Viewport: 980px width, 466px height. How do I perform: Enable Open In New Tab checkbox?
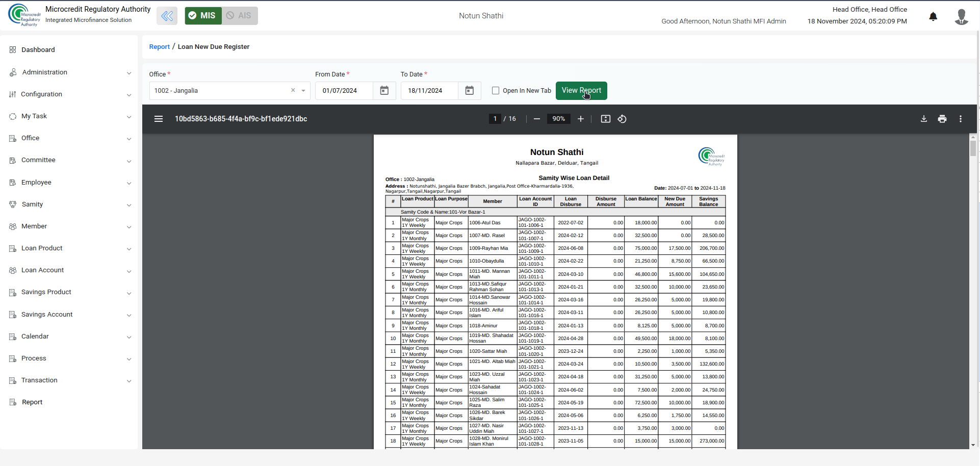click(496, 91)
